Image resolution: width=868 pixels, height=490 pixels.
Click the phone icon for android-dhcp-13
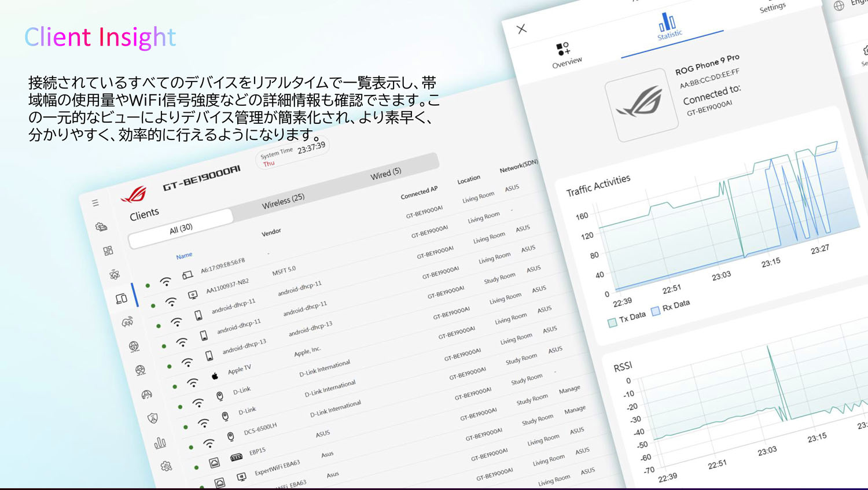coord(209,356)
